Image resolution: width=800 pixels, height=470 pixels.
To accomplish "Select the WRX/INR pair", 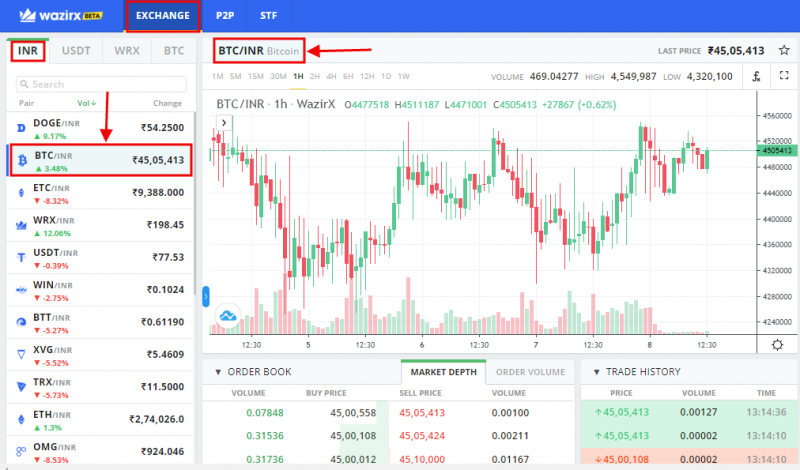I will (x=101, y=225).
